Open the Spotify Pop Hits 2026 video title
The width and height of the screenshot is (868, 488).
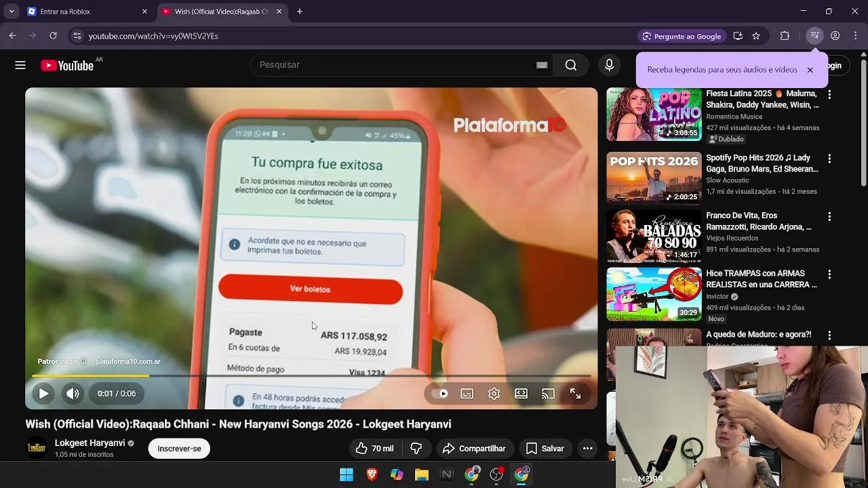click(762, 163)
